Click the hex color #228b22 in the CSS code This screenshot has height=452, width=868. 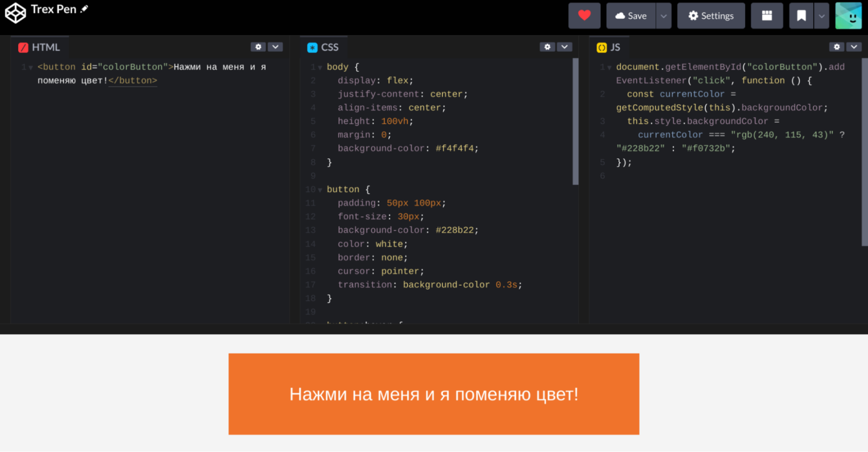point(457,230)
